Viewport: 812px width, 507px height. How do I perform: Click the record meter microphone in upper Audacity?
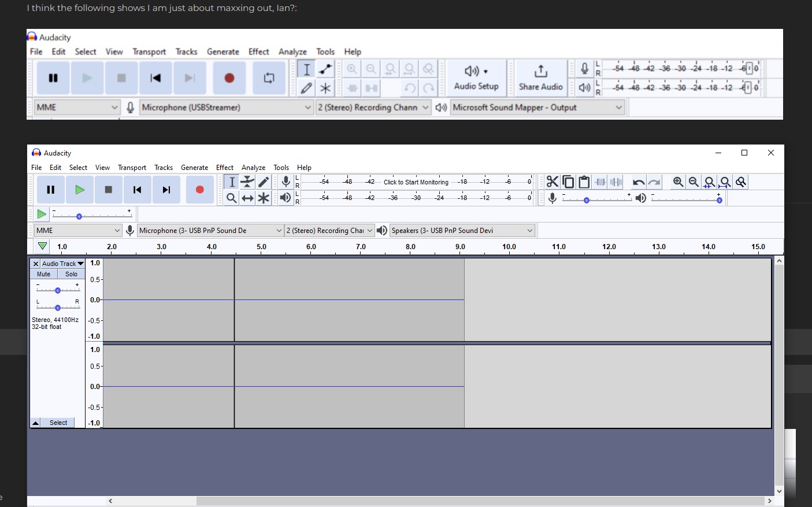pos(584,69)
